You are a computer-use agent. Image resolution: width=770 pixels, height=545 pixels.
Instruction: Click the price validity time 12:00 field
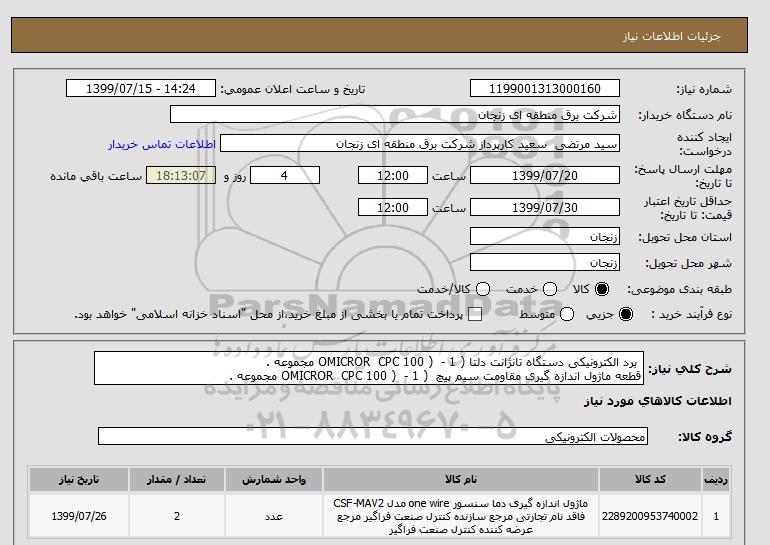tap(393, 207)
